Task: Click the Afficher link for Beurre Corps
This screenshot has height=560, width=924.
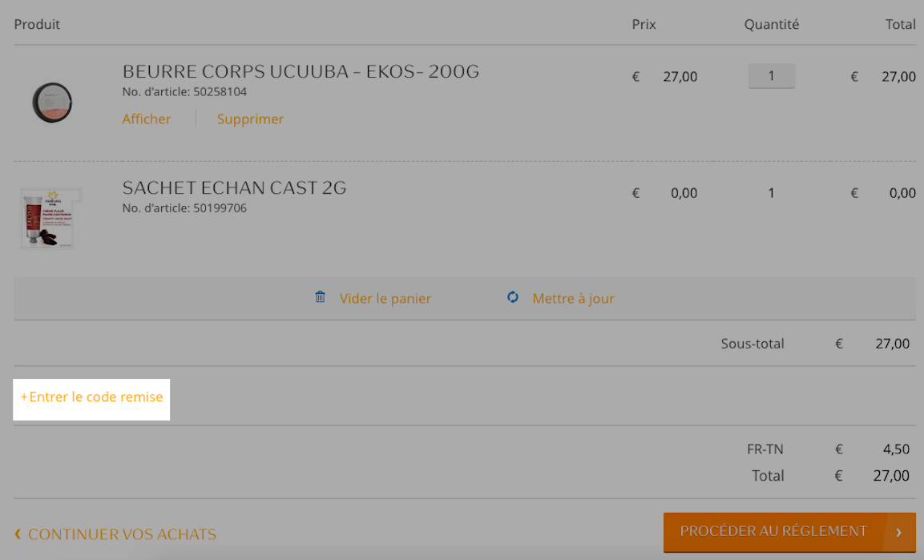Action: (x=146, y=119)
